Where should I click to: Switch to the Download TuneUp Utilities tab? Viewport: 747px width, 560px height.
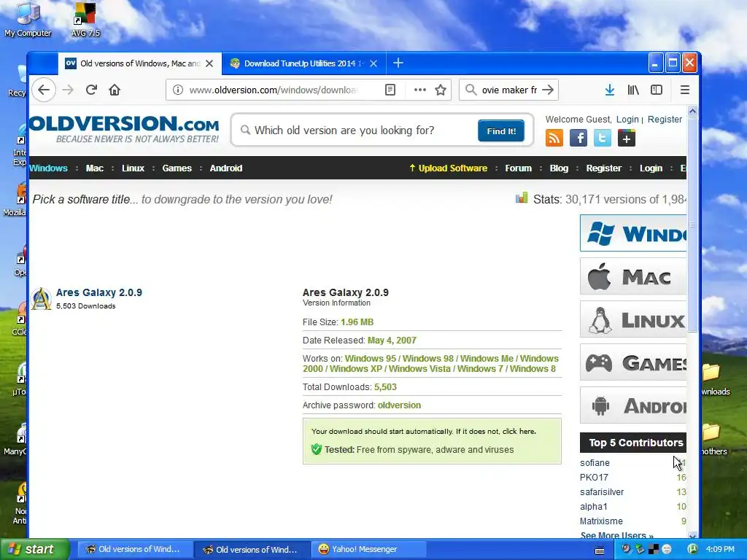click(303, 63)
